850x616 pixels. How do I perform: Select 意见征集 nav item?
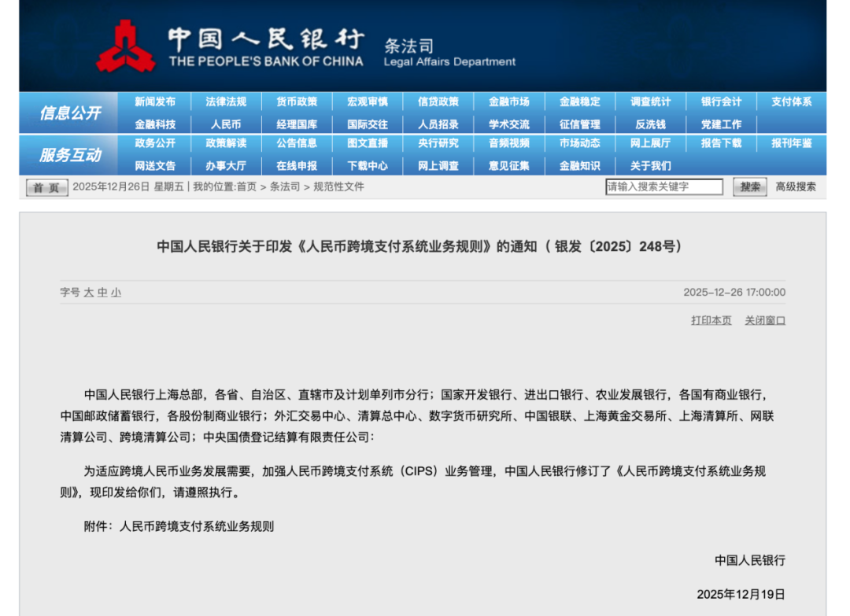tap(509, 166)
